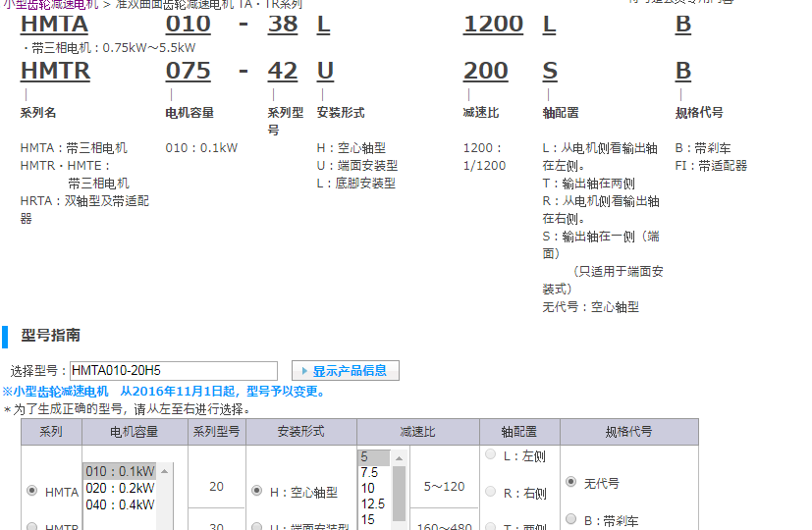Click motor capacity list scroll-up arrow
Viewport: 812px width, 530px height.
[x=164, y=471]
